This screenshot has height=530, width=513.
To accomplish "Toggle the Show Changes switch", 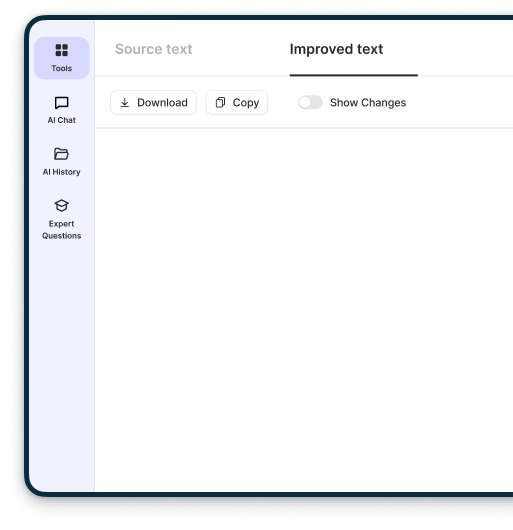I will pos(310,102).
